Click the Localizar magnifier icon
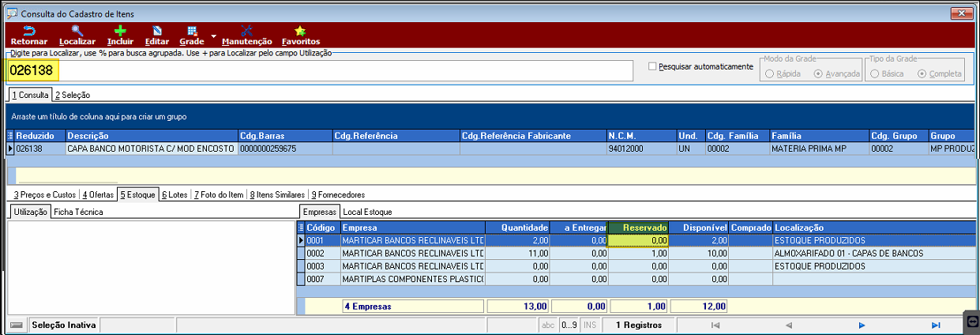980x335 pixels. (x=77, y=30)
